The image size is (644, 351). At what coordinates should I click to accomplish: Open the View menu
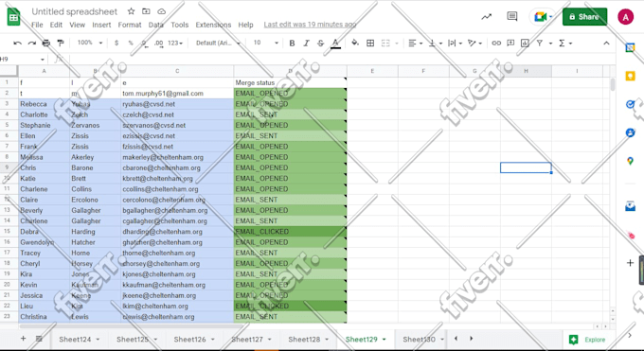pos(78,25)
